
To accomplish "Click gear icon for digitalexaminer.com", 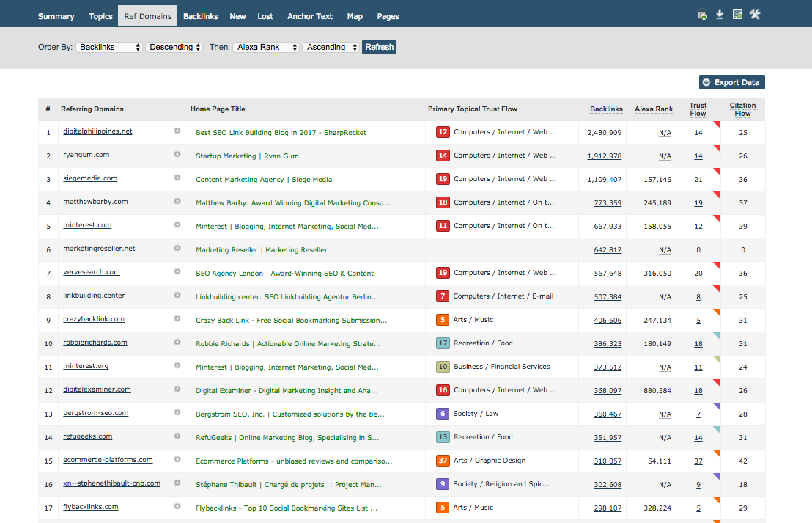I will coord(177,389).
